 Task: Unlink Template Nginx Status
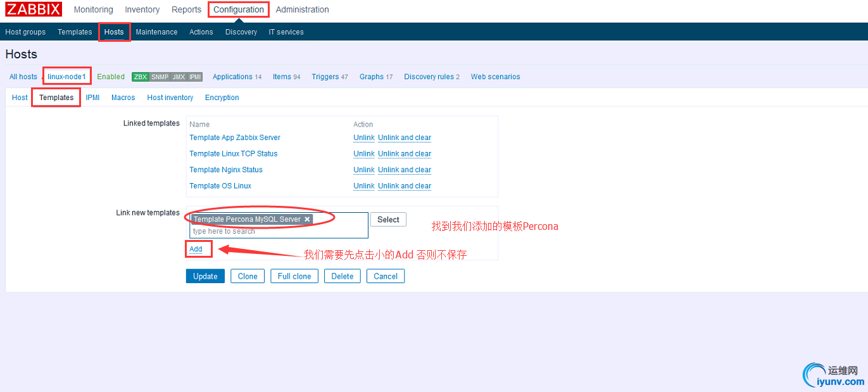[364, 170]
